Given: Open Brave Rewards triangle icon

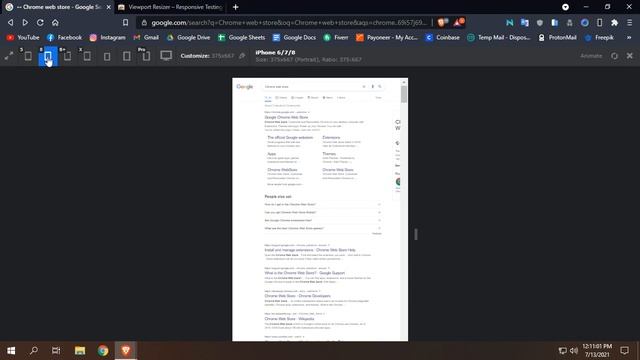Looking at the screenshot, I should (x=459, y=22).
